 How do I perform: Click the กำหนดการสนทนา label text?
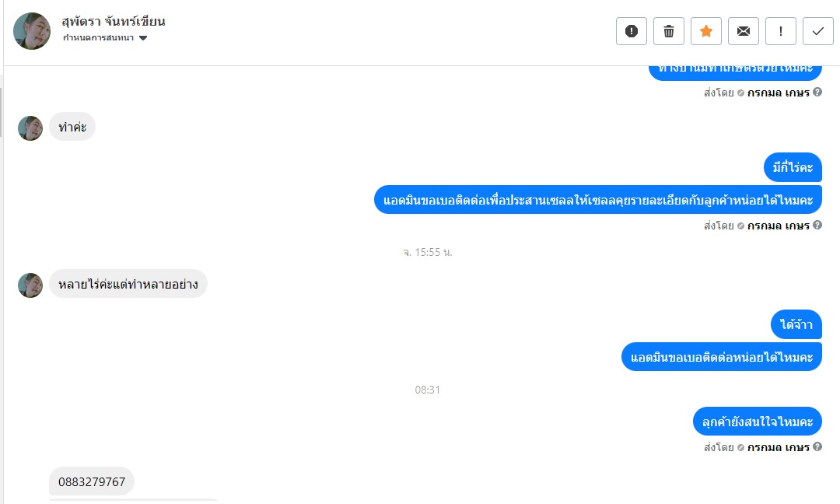[x=99, y=38]
